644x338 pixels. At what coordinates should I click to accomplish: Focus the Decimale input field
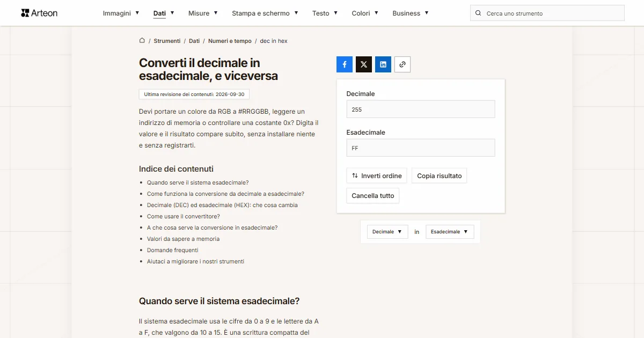[x=421, y=109]
